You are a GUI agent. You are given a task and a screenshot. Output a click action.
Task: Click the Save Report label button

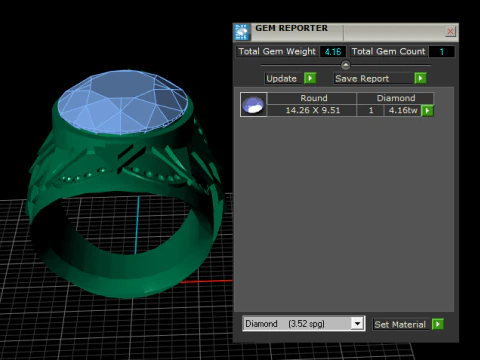click(x=373, y=79)
